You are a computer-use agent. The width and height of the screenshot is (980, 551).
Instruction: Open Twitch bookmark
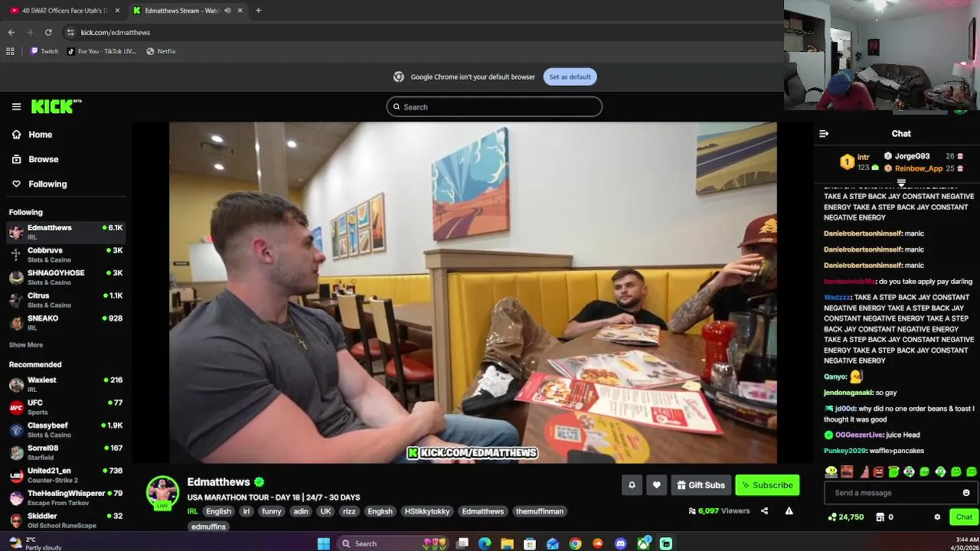44,51
